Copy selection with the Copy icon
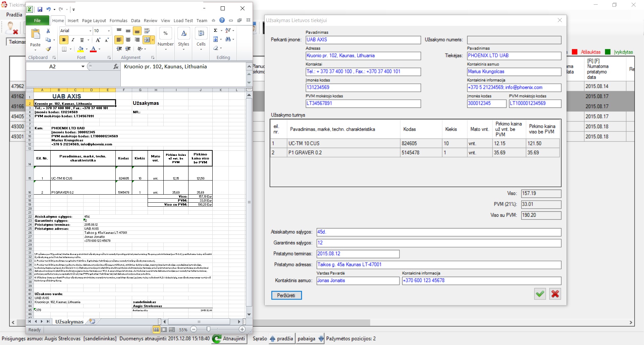 tap(48, 40)
